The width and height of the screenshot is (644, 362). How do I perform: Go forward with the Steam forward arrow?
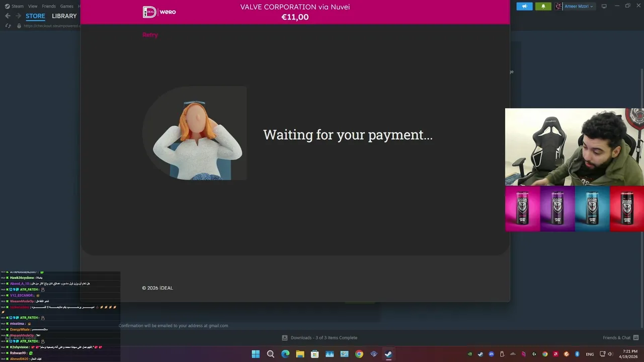(18, 16)
